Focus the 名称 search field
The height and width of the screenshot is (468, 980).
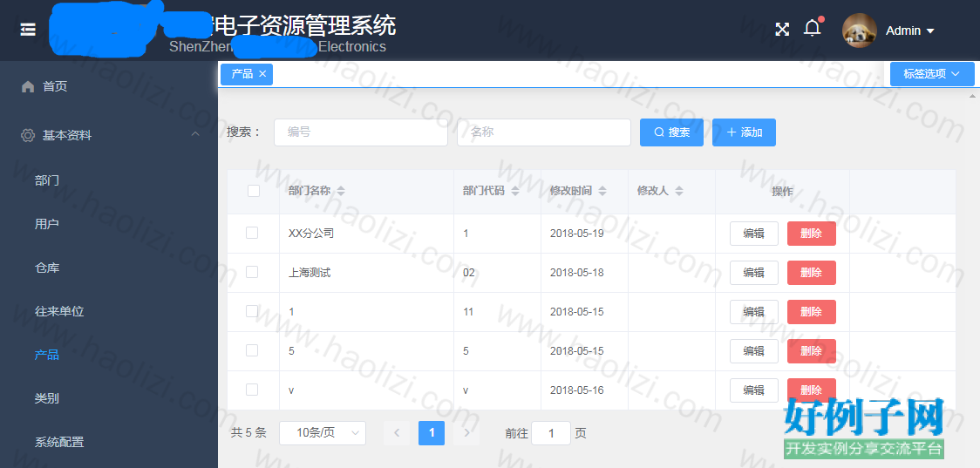pos(544,132)
